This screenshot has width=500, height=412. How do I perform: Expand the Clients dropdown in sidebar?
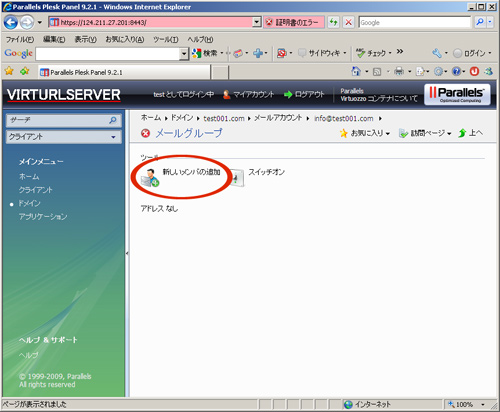(x=64, y=137)
